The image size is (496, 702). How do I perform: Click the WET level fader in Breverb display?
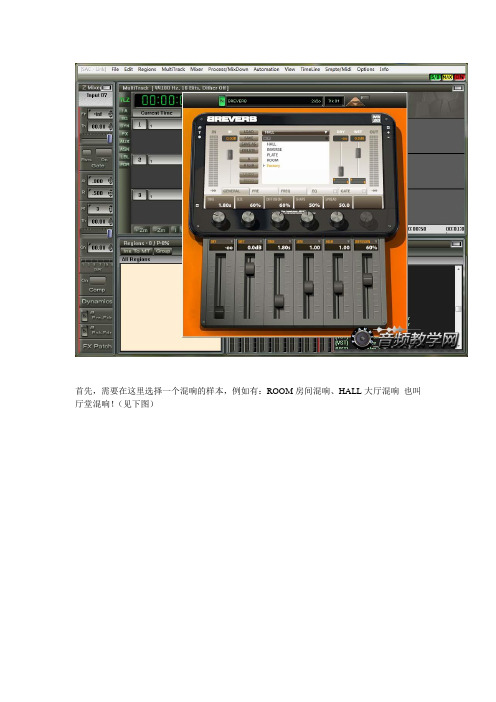point(358,153)
